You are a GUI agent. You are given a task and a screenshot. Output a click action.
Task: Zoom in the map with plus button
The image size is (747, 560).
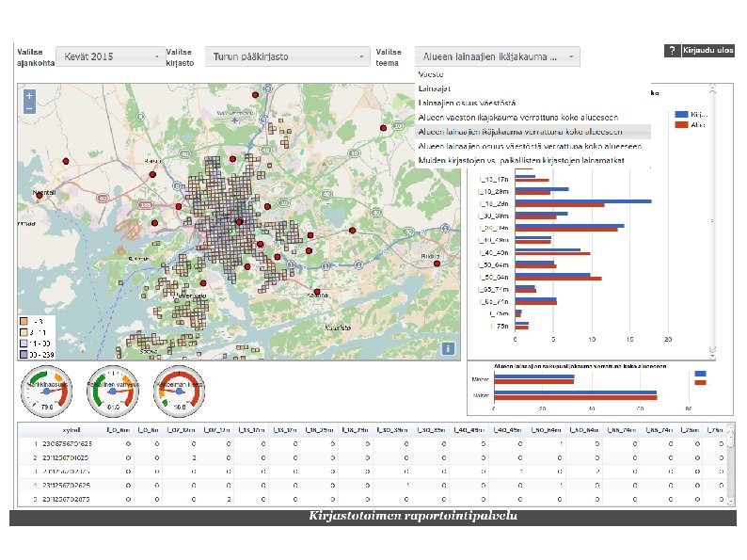[x=29, y=96]
